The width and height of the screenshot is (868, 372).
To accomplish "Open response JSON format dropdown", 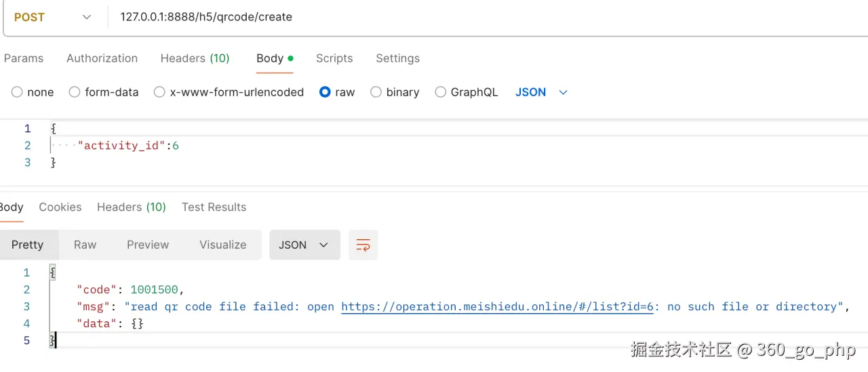I will (x=303, y=245).
